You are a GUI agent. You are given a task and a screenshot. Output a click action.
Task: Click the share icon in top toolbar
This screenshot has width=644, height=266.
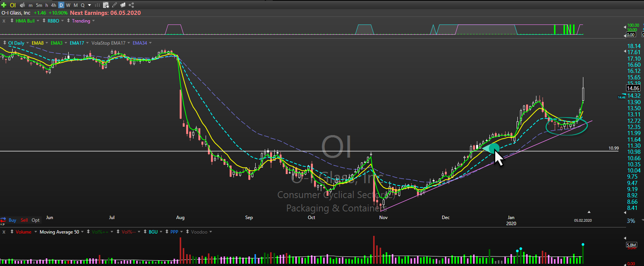click(x=131, y=5)
